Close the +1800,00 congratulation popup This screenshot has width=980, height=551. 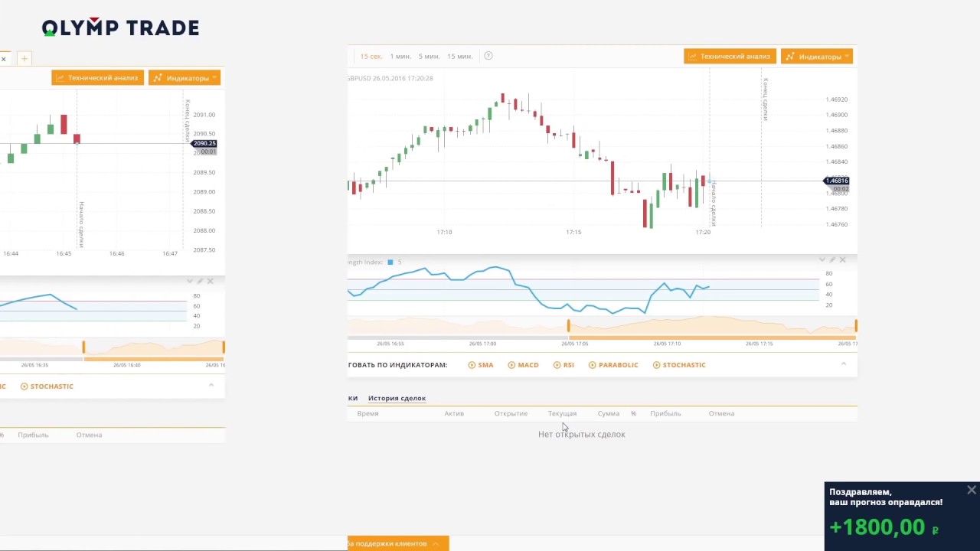point(972,490)
